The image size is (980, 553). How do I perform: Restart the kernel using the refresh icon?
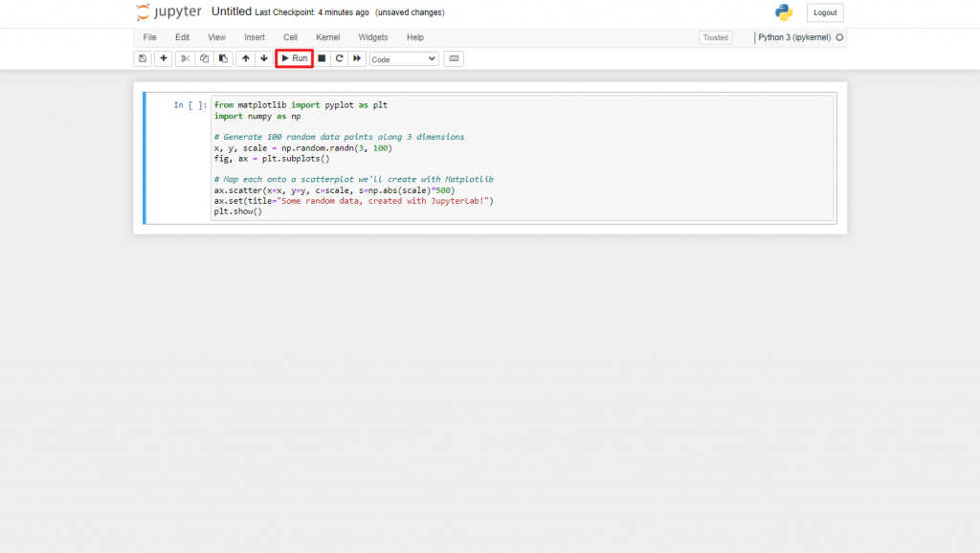(339, 58)
